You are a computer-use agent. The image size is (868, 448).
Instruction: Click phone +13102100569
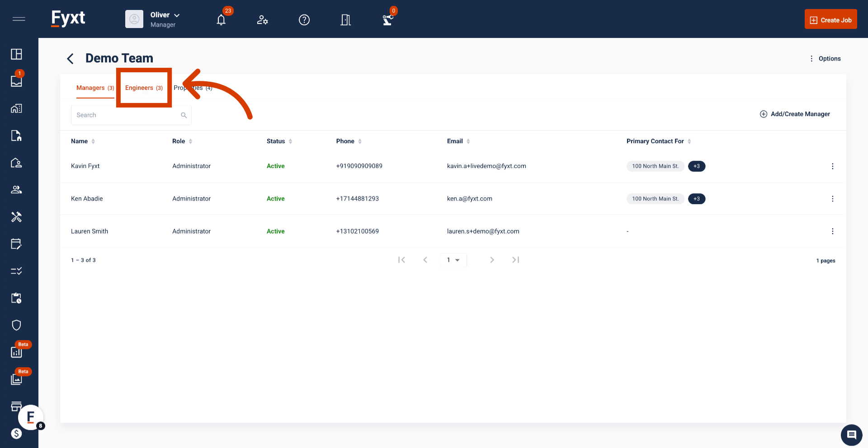coord(357,231)
